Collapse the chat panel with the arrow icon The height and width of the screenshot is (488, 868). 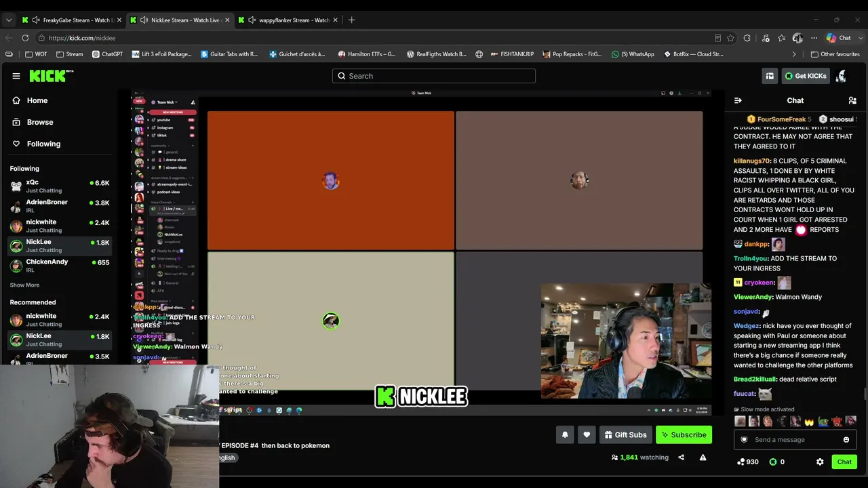tap(738, 100)
